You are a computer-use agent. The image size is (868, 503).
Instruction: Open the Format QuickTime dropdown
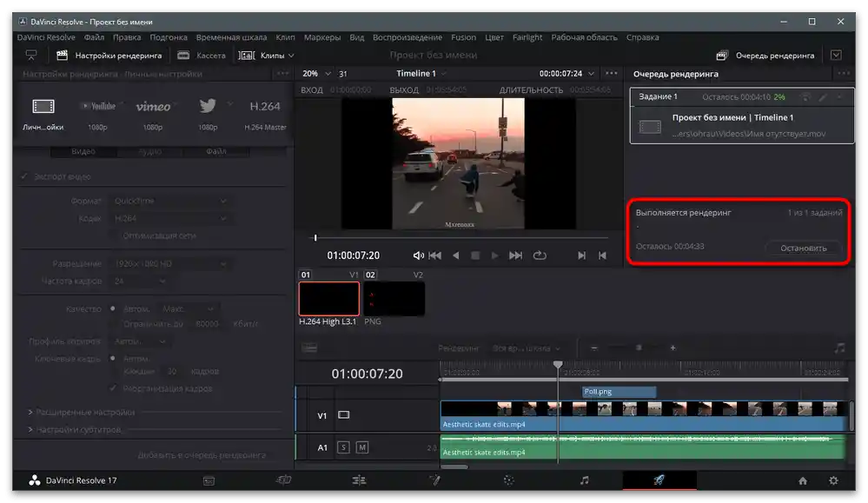pos(170,201)
